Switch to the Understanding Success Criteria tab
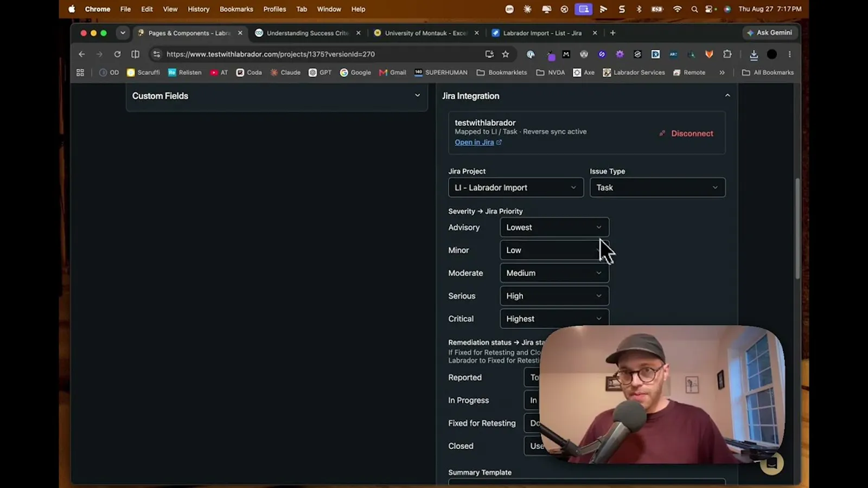Screen dimensions: 868x488 [x=308, y=33]
